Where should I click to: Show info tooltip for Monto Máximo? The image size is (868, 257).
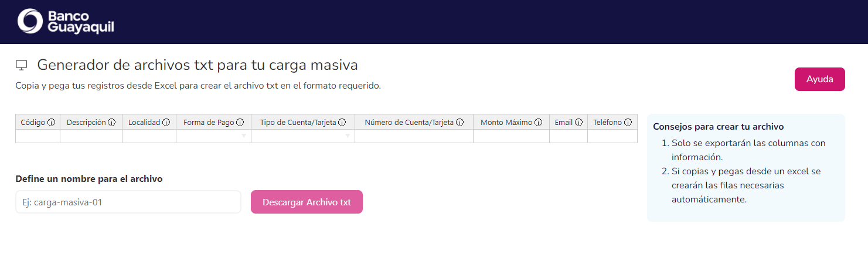[539, 123]
